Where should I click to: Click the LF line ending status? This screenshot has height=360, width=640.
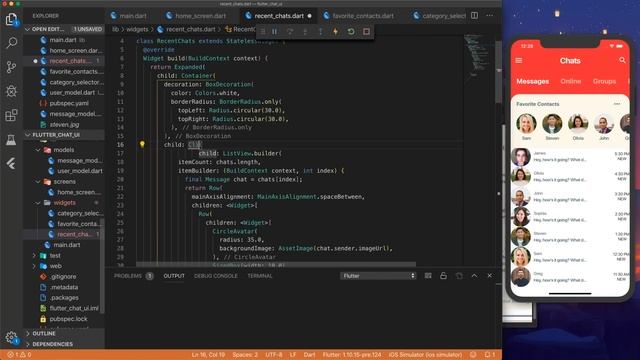(x=293, y=355)
